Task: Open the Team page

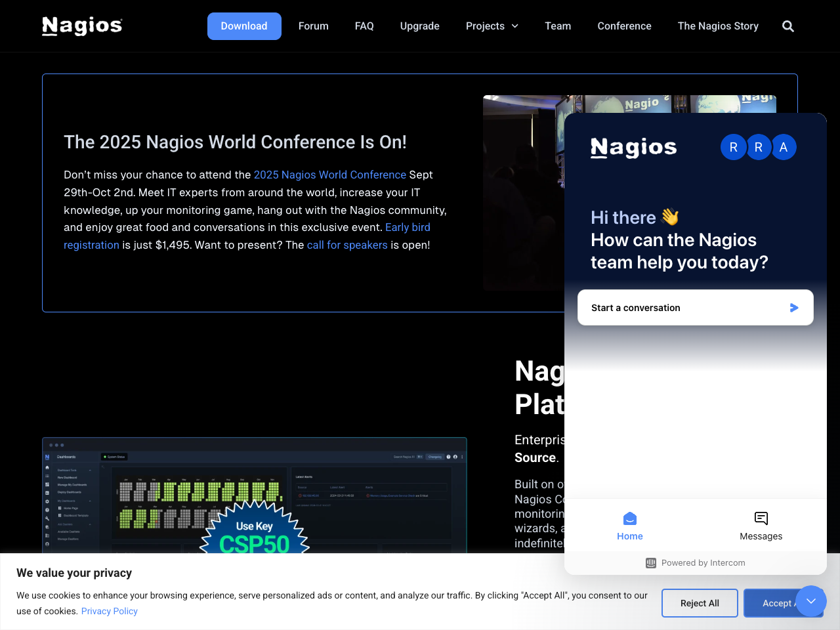Action: [x=558, y=26]
